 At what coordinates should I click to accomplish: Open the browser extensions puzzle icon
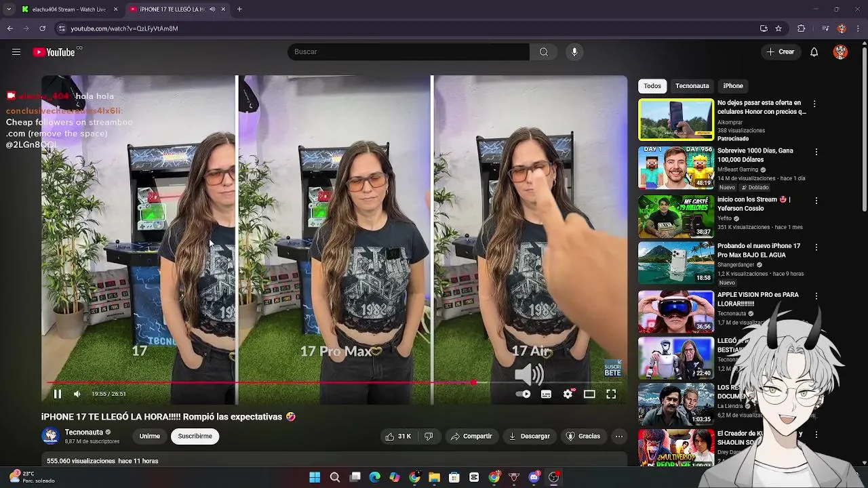(802, 28)
